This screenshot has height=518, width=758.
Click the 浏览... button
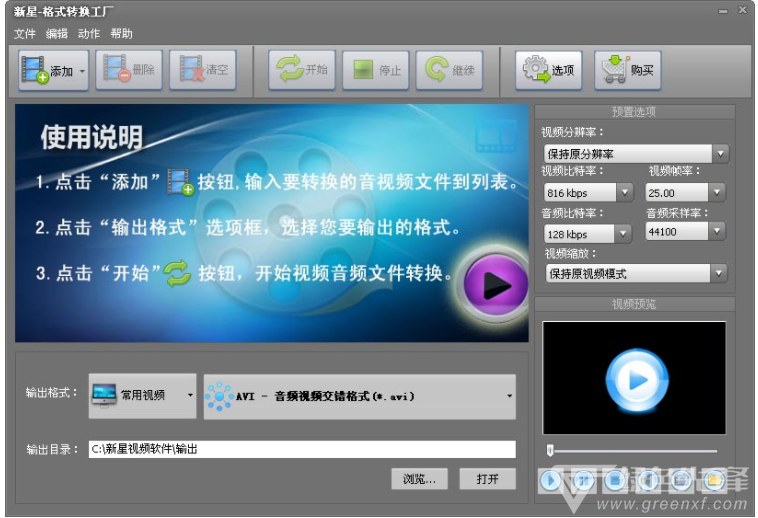coord(419,479)
